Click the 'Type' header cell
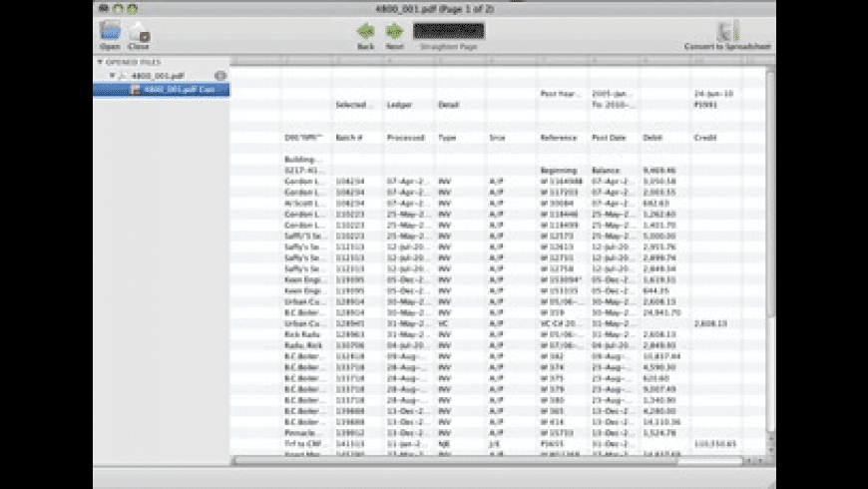Image resolution: width=868 pixels, height=489 pixels. pyautogui.click(x=447, y=138)
